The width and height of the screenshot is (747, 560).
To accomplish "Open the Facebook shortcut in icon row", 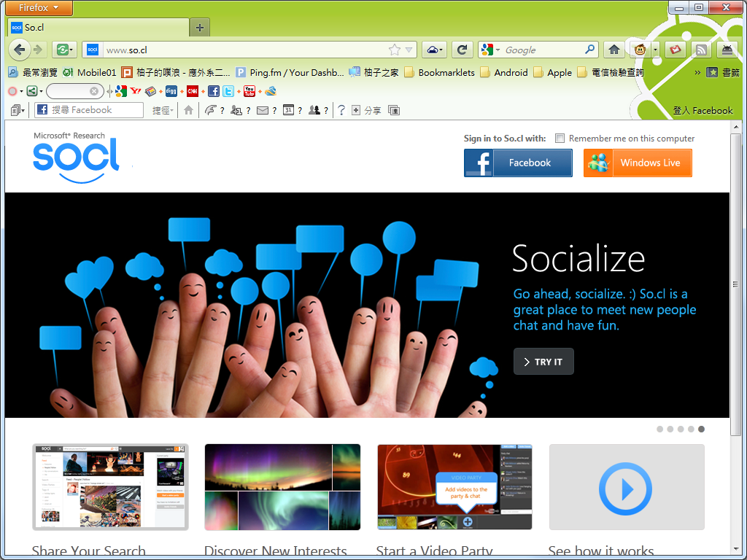I will point(214,91).
